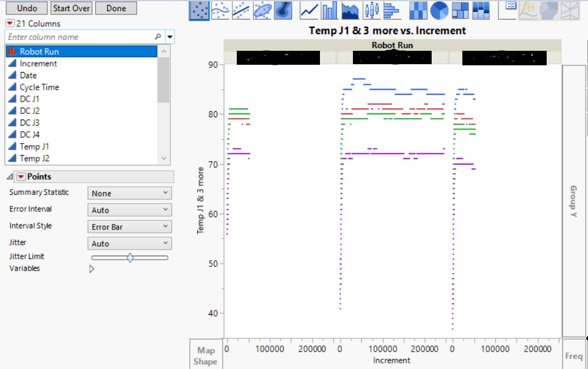Click the Treemap element icon
Image resolution: width=588 pixels, height=369 pixels.
coord(460,10)
